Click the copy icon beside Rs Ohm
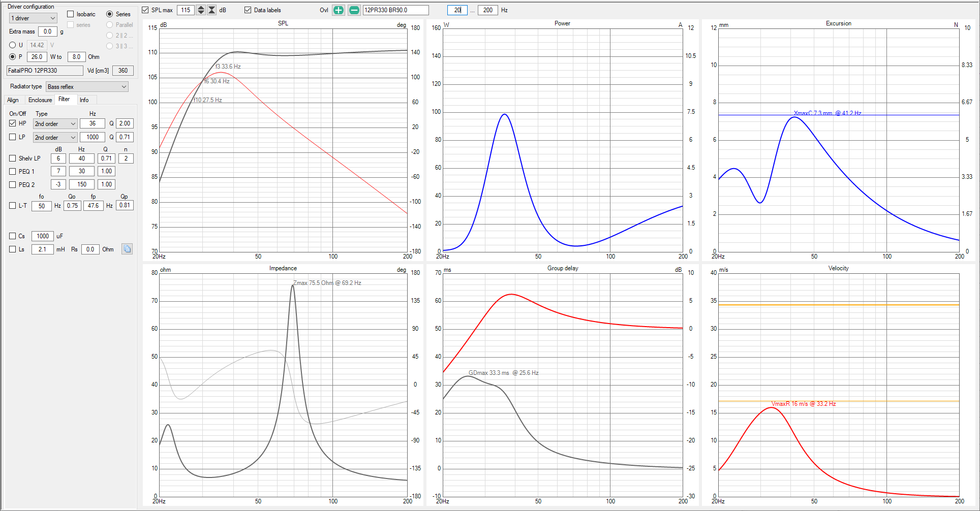 [x=127, y=249]
